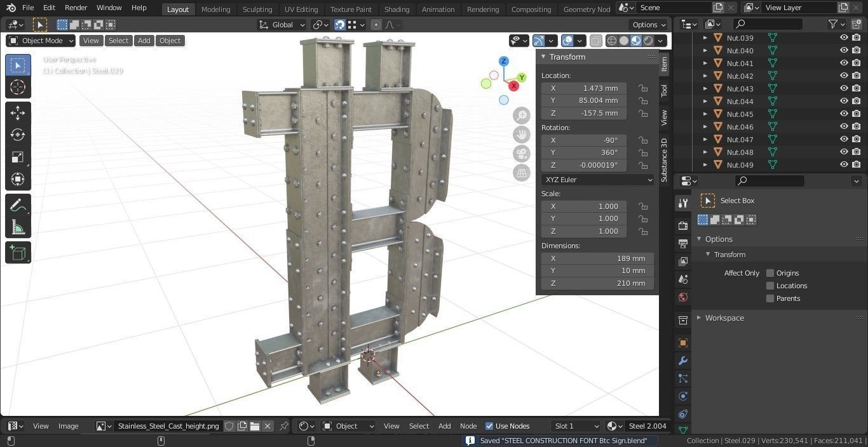Click the Dimensions X value field
868x447 pixels.
[597, 258]
